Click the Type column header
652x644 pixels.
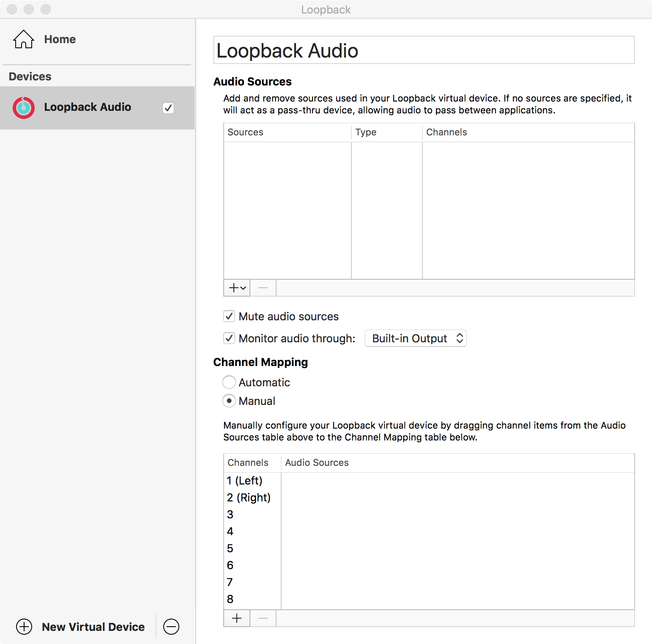(x=387, y=132)
